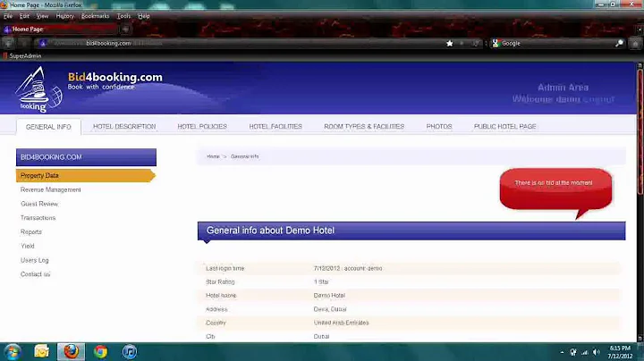Open Revenue Management in sidebar

click(50, 189)
